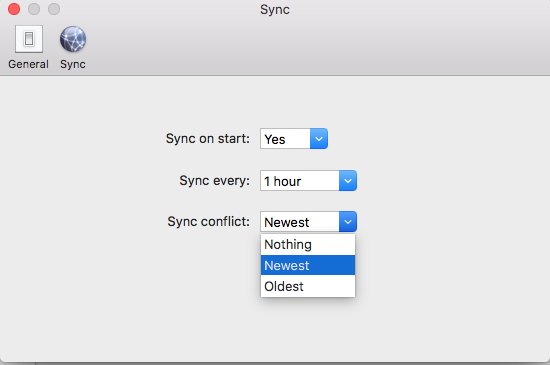550x365 pixels.
Task: Choose Newest in conflict menu
Action: pos(308,265)
